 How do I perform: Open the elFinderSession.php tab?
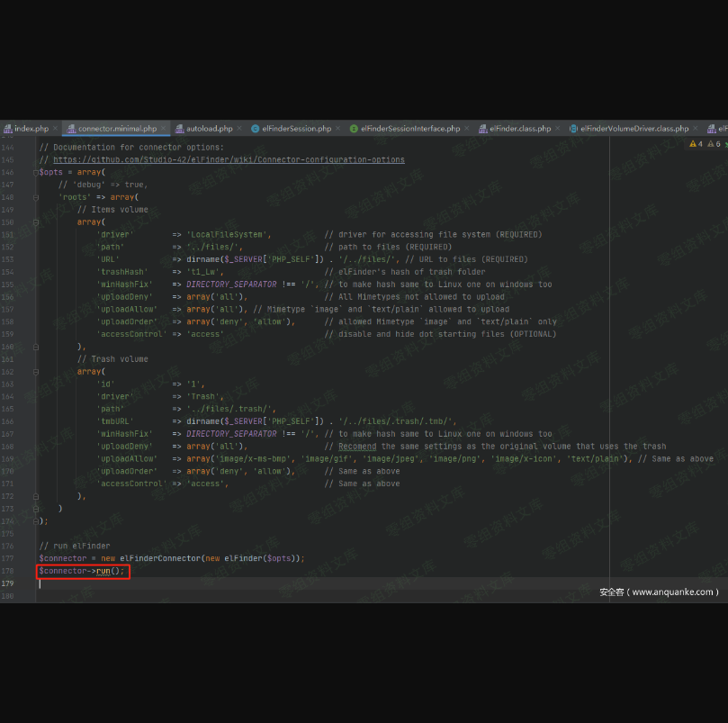(x=296, y=129)
